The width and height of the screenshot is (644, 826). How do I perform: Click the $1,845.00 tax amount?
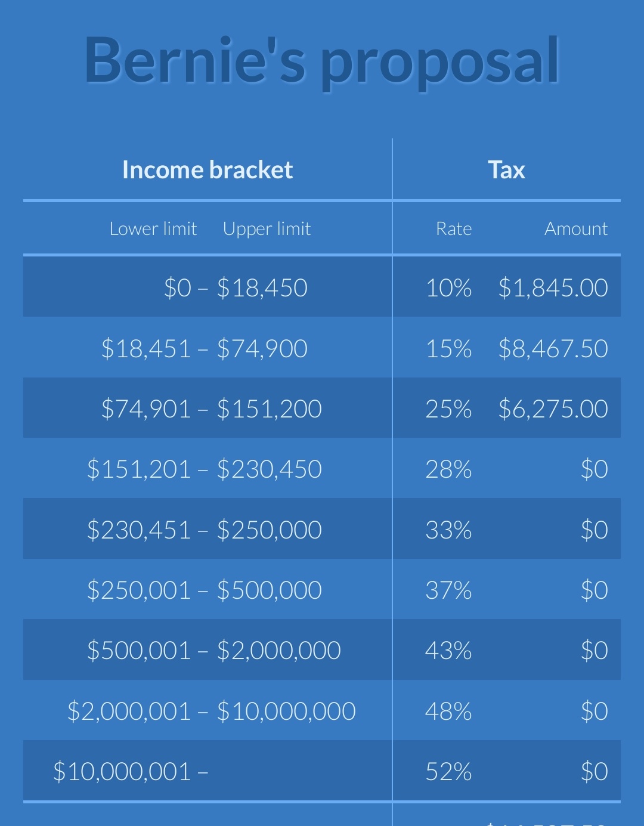[x=553, y=288]
